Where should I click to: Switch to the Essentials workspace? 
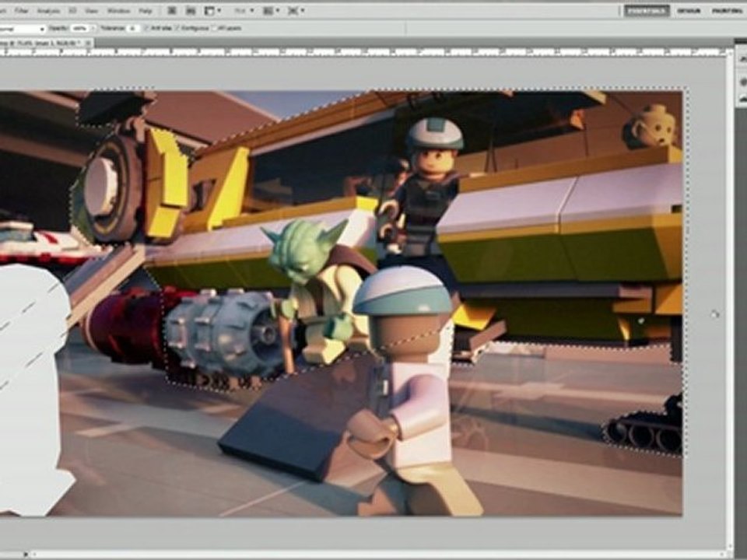pos(647,10)
